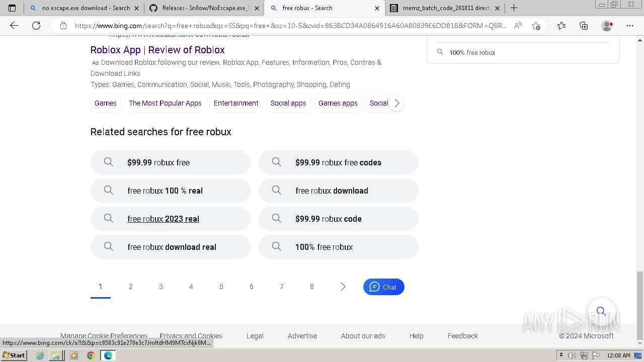Open File Explorer from the taskbar
The height and width of the screenshot is (362, 644).
tap(56, 355)
